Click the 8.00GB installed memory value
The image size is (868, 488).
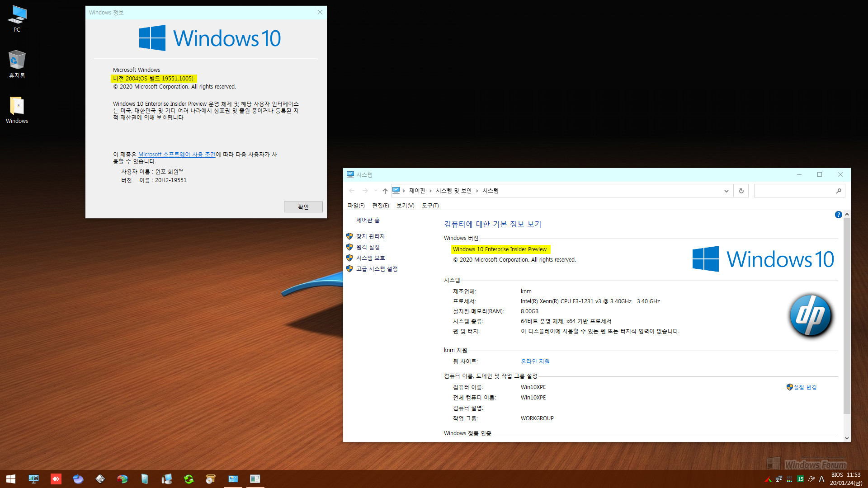pyautogui.click(x=529, y=311)
